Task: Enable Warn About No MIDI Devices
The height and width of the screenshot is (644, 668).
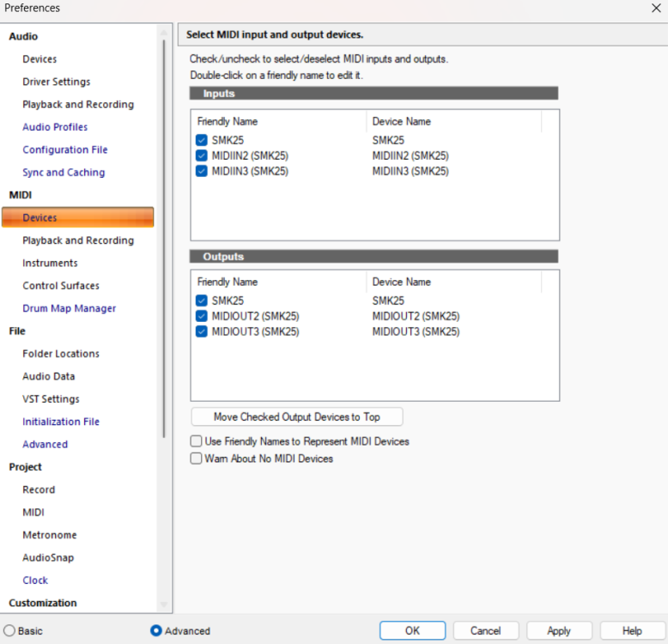Action: tap(196, 459)
